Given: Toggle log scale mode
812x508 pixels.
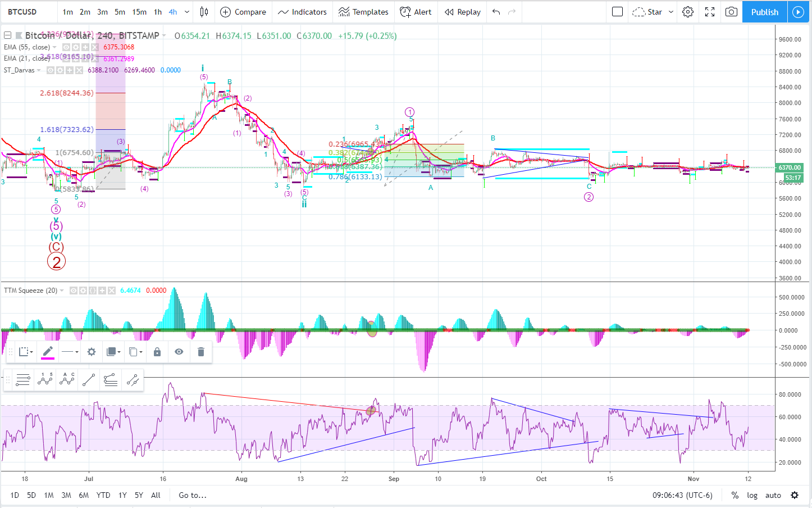Looking at the screenshot, I should 752,495.
